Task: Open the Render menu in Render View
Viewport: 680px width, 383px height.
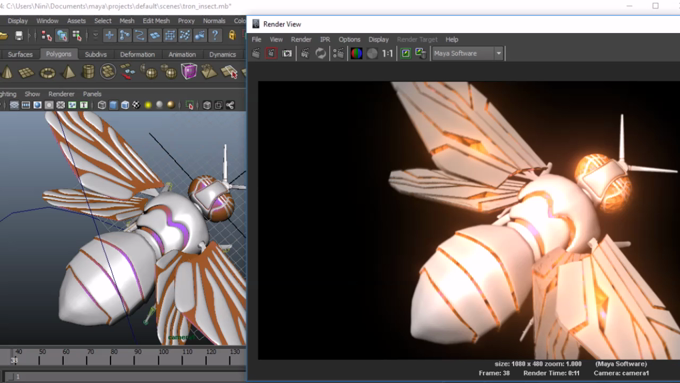Action: (301, 39)
